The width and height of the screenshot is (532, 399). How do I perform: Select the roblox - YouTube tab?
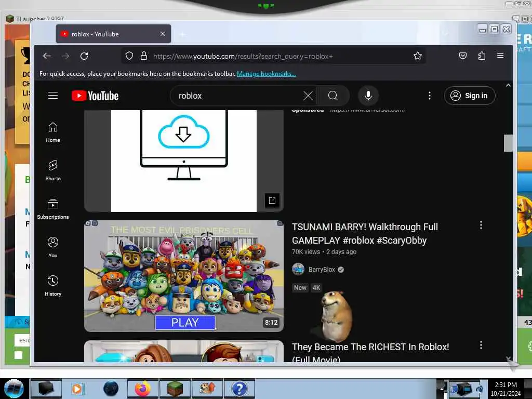(113, 34)
